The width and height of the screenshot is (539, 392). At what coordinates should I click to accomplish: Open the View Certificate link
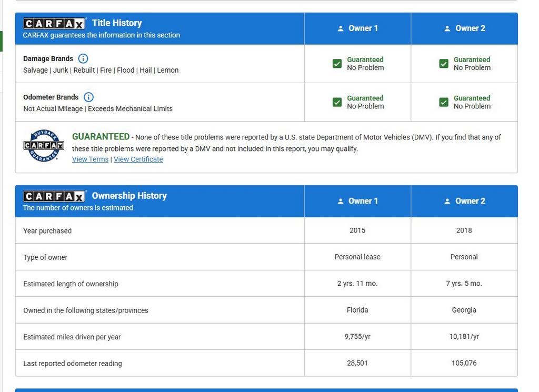[x=138, y=159]
